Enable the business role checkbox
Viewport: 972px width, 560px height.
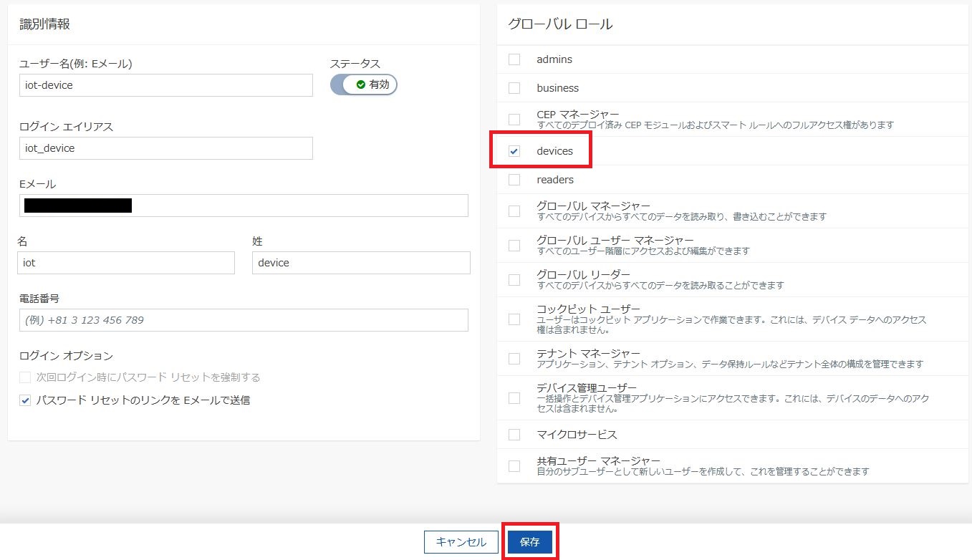coord(514,87)
